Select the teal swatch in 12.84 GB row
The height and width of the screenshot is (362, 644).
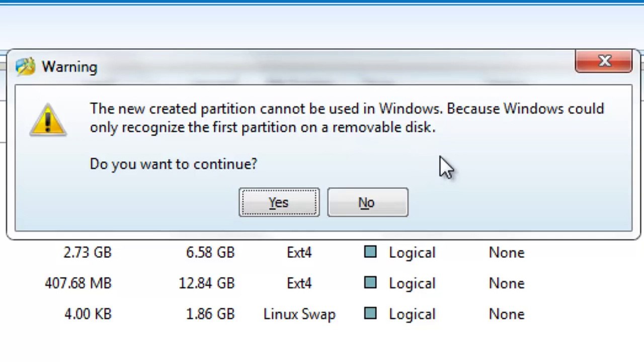point(370,283)
